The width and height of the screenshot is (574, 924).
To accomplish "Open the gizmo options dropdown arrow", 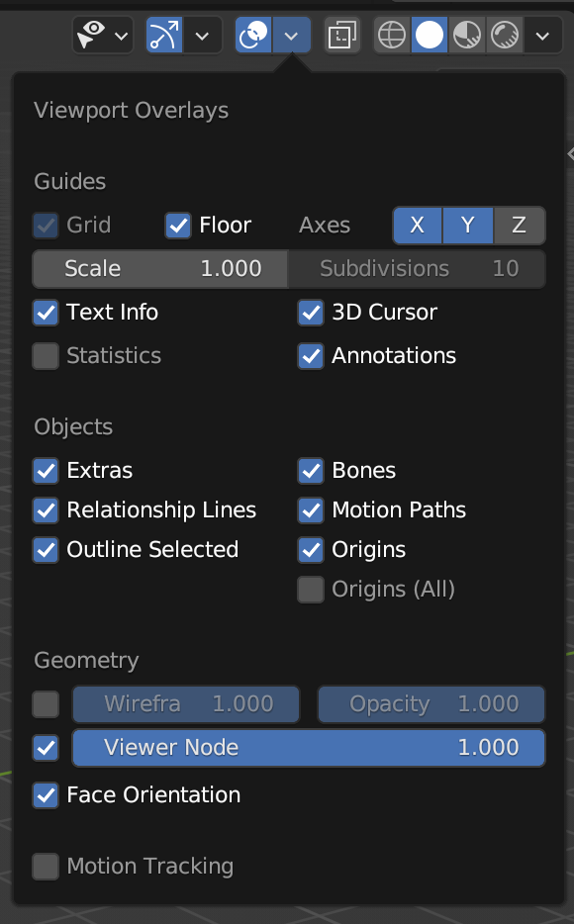I will (x=202, y=36).
